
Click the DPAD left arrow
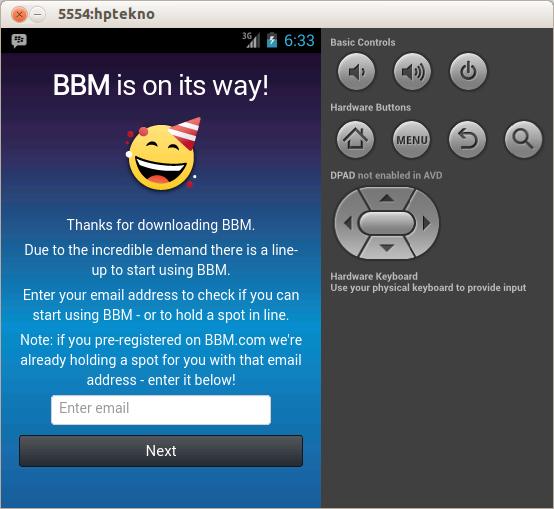coord(347,223)
